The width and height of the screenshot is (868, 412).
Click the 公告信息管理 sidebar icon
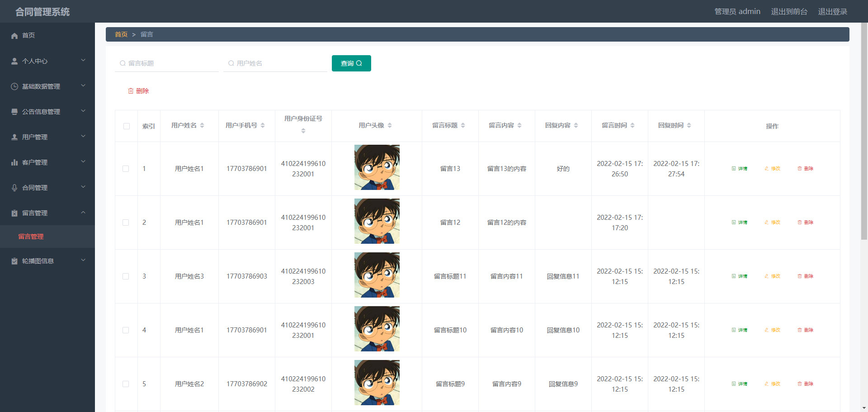[x=14, y=112]
